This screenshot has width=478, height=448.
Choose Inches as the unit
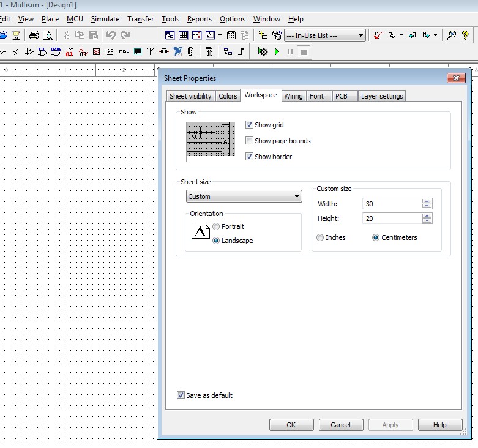click(x=320, y=237)
